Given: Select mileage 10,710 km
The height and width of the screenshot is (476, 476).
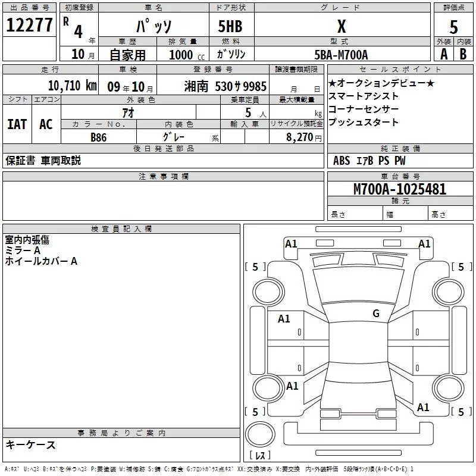Looking at the screenshot, I should [73, 86].
